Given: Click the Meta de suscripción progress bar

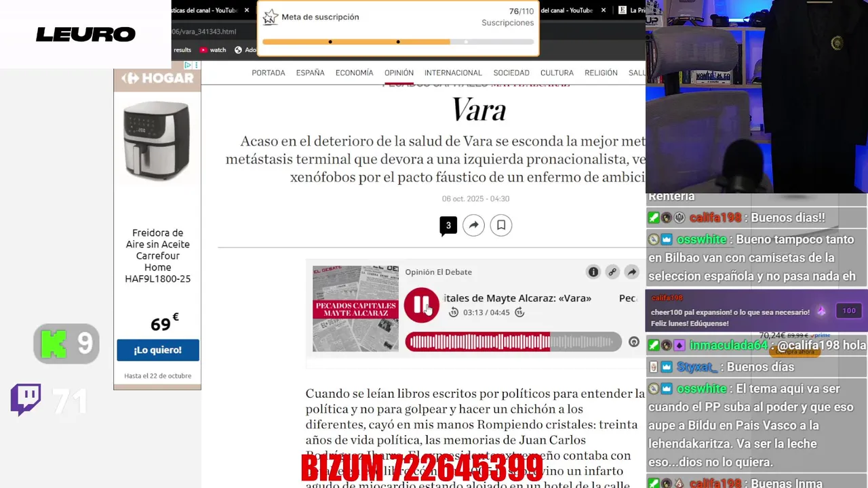Looking at the screenshot, I should (398, 42).
